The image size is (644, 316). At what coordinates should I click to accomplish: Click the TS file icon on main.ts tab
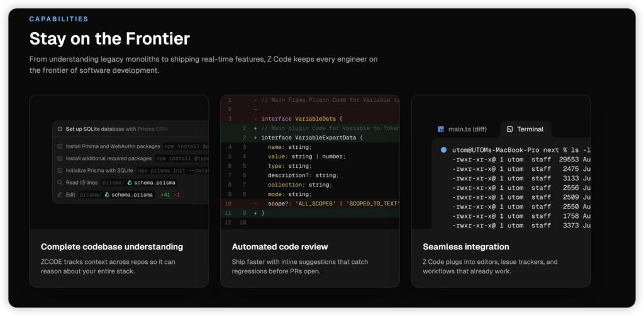click(441, 129)
